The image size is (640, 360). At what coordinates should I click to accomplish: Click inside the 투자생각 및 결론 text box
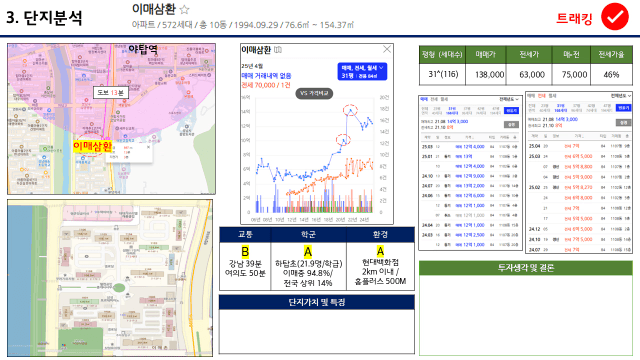point(526,315)
